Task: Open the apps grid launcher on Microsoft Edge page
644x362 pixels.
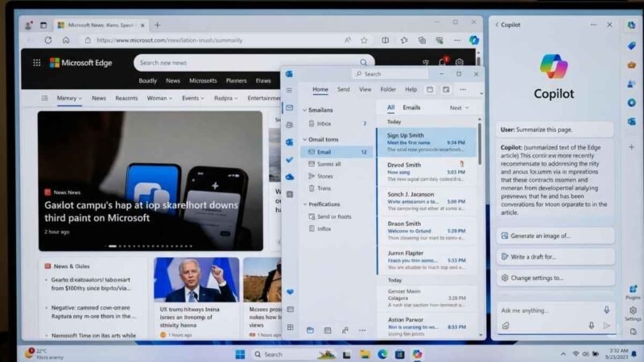Action: click(36, 63)
